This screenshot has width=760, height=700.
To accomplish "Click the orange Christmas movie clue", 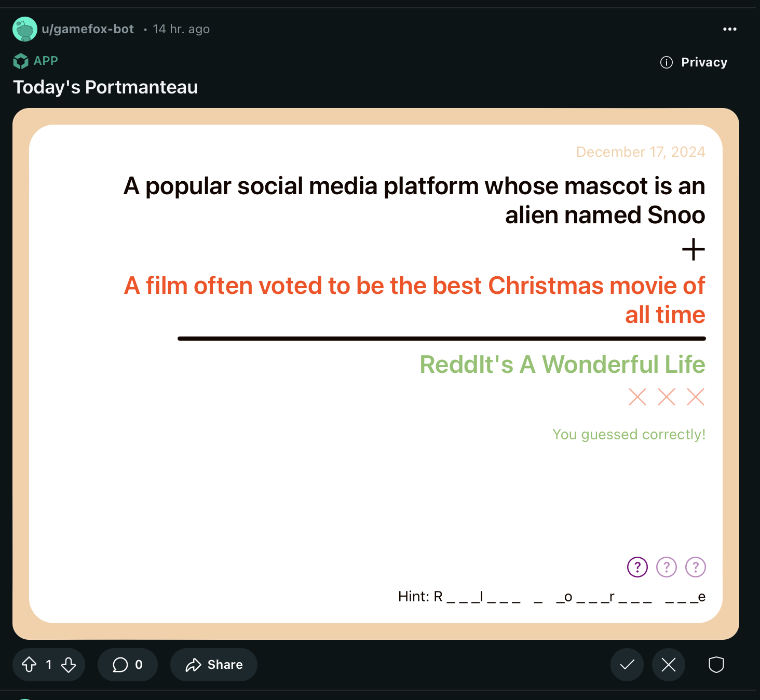I will point(414,300).
